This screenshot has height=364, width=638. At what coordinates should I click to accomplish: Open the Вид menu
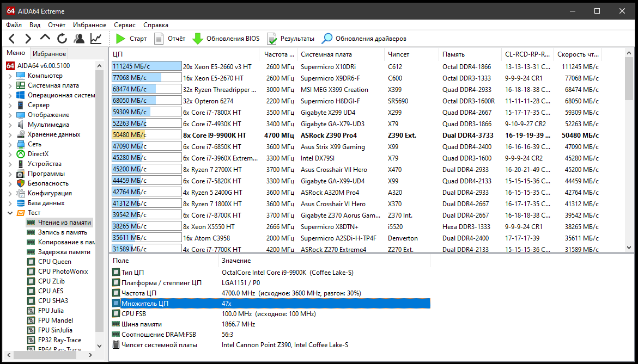pyautogui.click(x=35, y=25)
